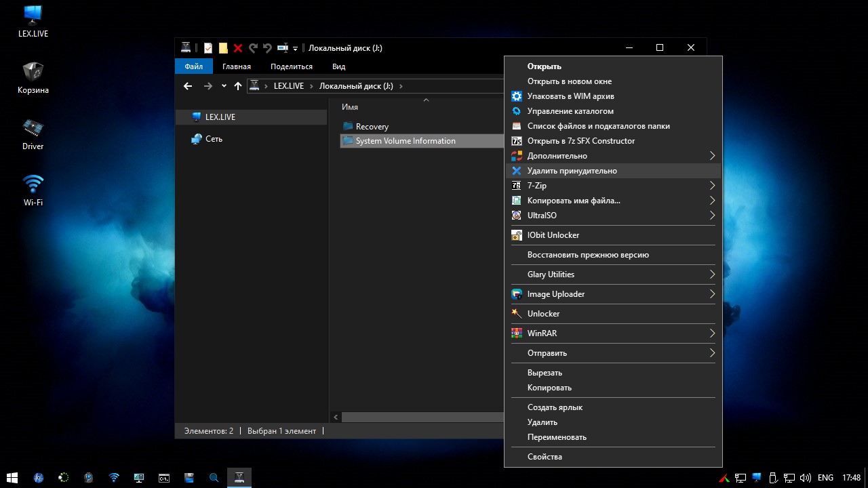Image resolution: width=868 pixels, height=488 pixels.
Task: Open the recent locations dropdown arrow
Action: point(224,86)
